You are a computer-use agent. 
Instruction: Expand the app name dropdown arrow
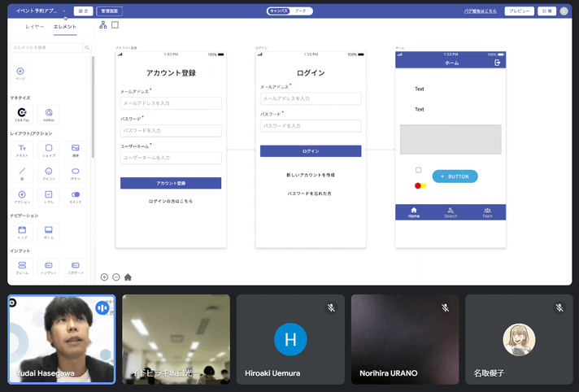point(63,11)
